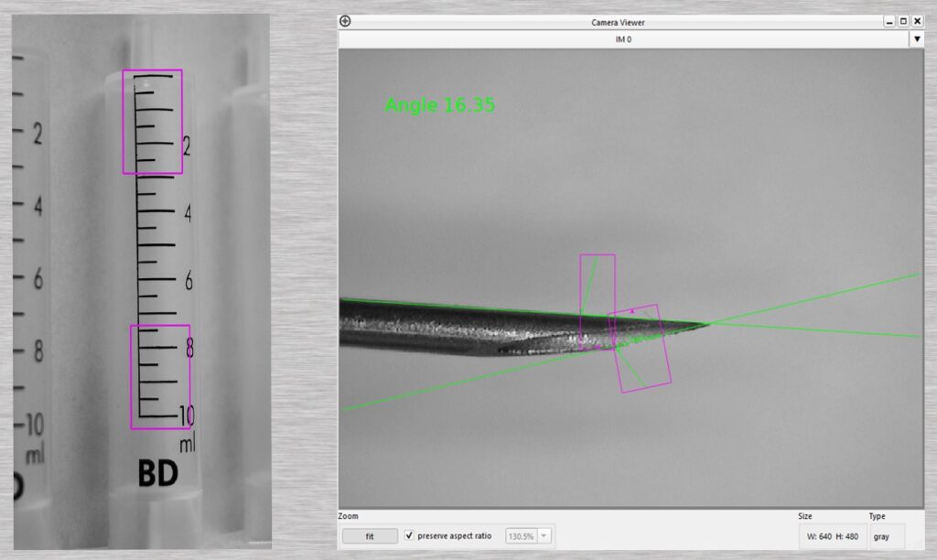Click the 130.5% zoom value field
The image size is (937, 560).
click(522, 536)
